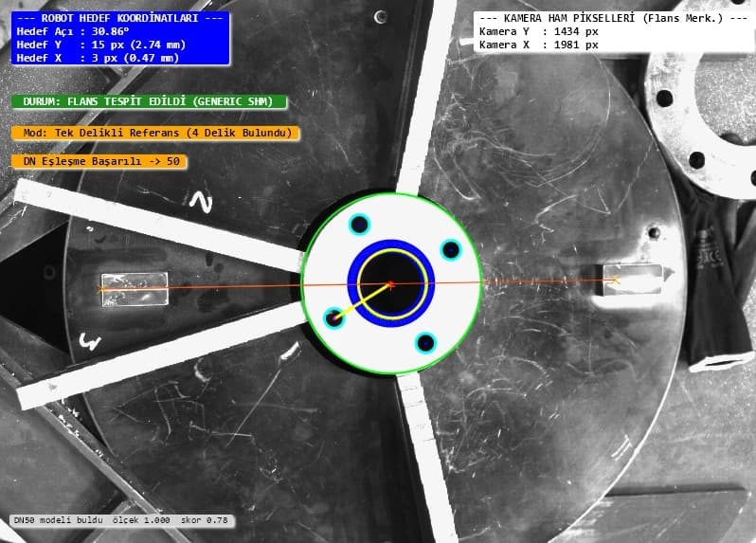Select the 'Hedef Açı : 30.86°' value line
This screenshot has height=543, width=756.
73,32
